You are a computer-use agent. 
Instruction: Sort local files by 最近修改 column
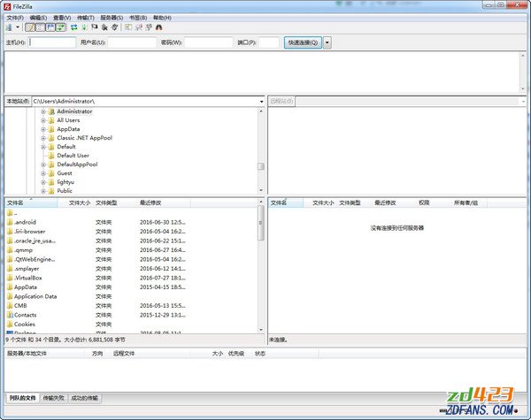tap(150, 202)
